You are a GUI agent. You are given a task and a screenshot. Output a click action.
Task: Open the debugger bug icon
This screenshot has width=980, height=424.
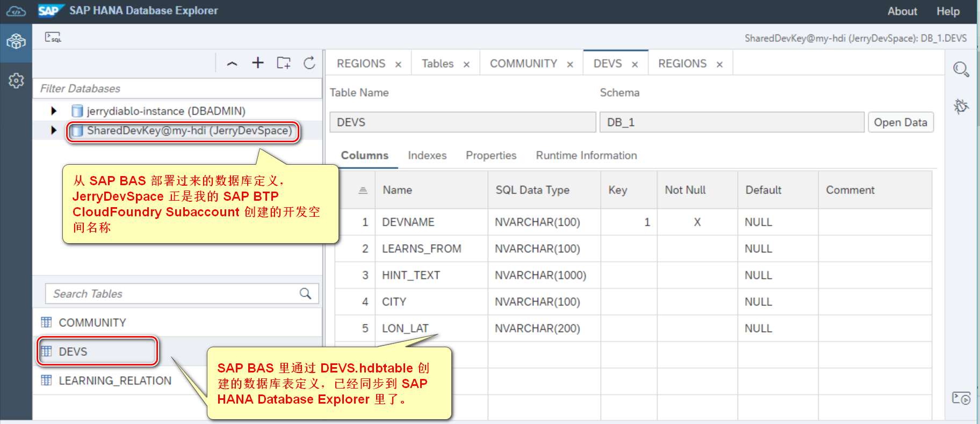961,106
